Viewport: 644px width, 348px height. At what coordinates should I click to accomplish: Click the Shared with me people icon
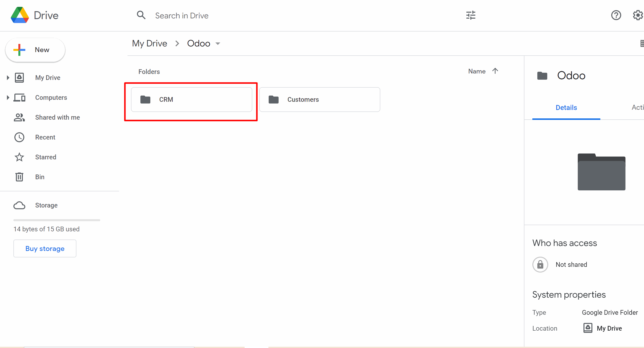pyautogui.click(x=19, y=117)
